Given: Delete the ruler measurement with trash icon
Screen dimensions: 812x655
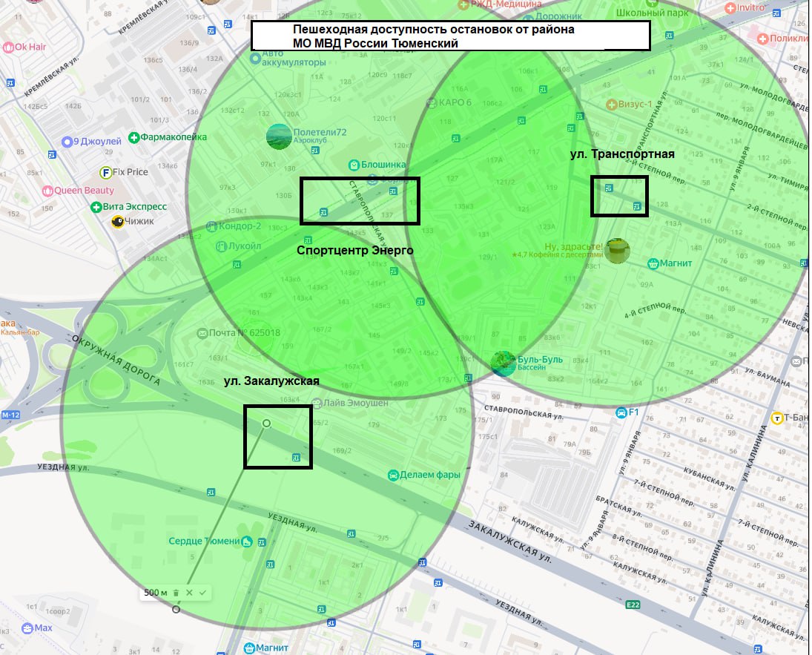Looking at the screenshot, I should pos(176,593).
